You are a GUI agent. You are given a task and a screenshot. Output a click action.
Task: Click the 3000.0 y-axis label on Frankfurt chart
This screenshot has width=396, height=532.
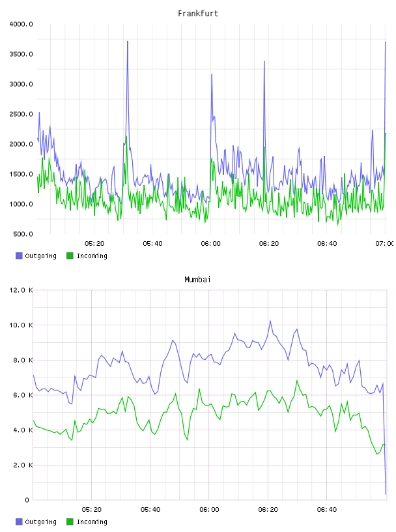(x=21, y=84)
